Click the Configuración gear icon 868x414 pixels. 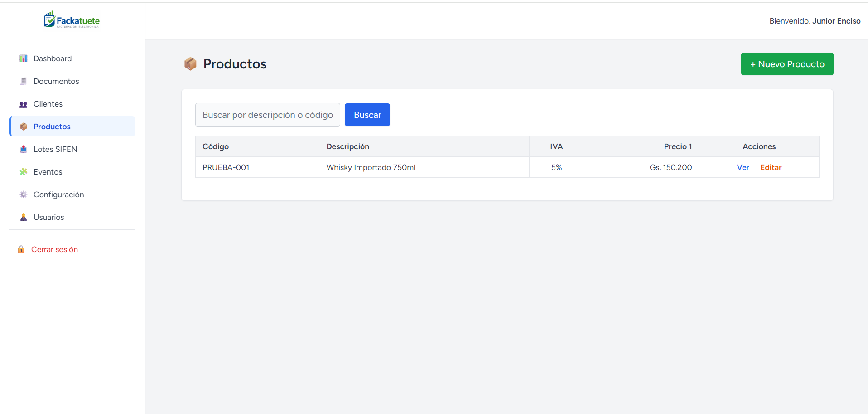tap(24, 195)
